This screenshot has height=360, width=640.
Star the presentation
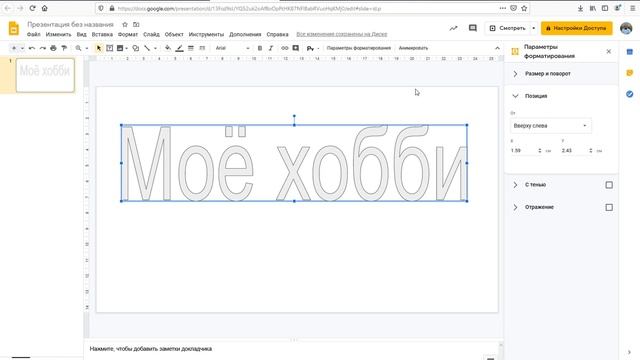pyautogui.click(x=125, y=25)
